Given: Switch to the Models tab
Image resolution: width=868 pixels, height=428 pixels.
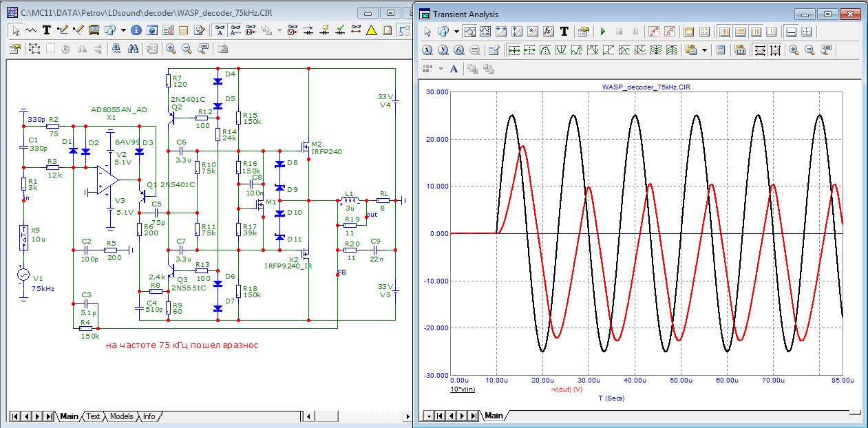Looking at the screenshot, I should [x=121, y=416].
